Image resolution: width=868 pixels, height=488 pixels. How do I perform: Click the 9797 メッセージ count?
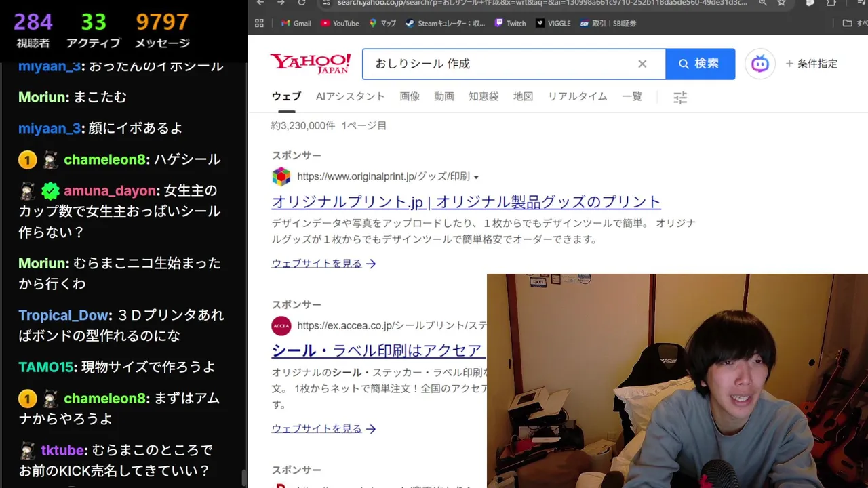[162, 30]
